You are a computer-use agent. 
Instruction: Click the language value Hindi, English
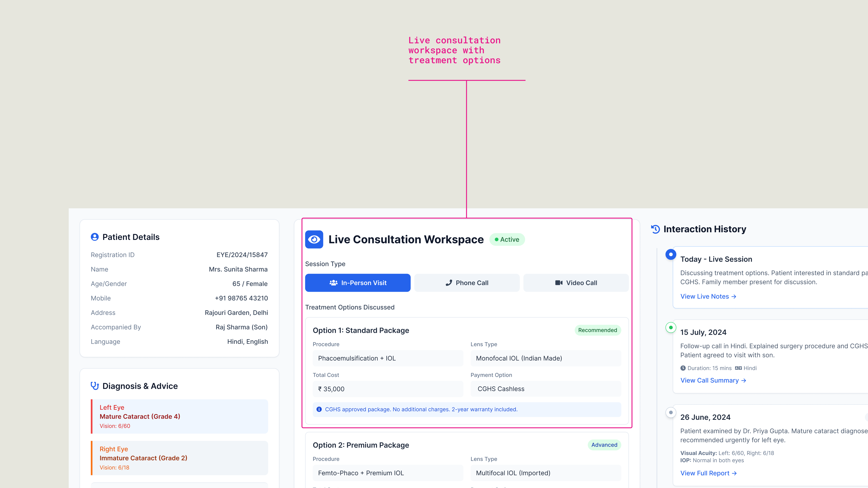[248, 342]
